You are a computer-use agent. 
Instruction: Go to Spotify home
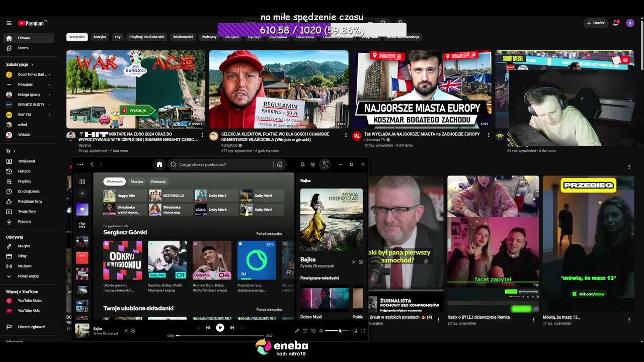pyautogui.click(x=159, y=164)
